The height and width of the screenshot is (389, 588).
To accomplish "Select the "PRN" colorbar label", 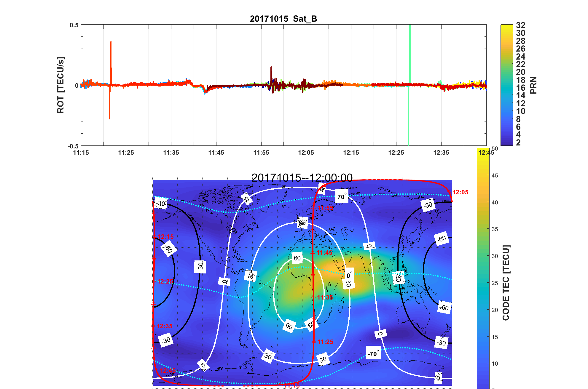I will point(533,85).
